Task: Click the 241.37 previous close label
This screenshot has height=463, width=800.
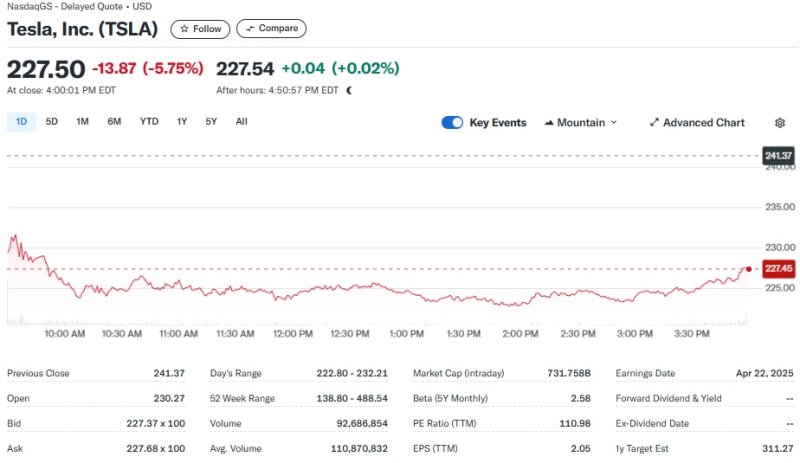Action: pyautogui.click(x=777, y=156)
